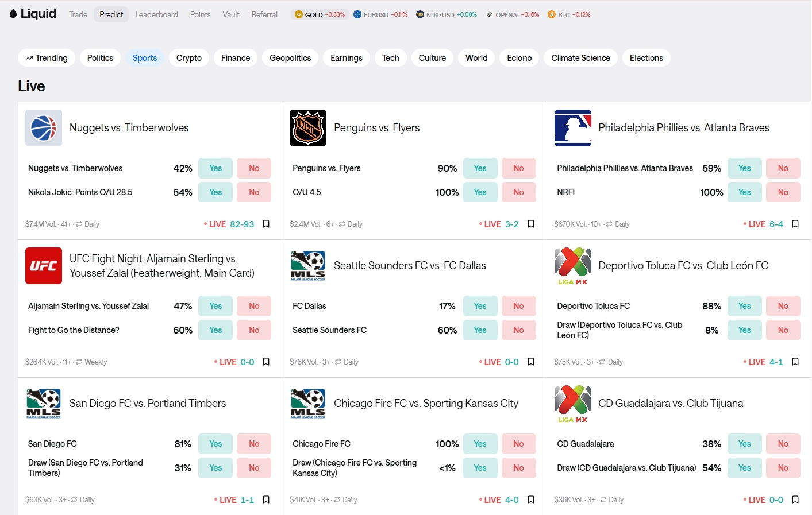
Task: Open the GOLD ticker in header
Action: coord(320,14)
